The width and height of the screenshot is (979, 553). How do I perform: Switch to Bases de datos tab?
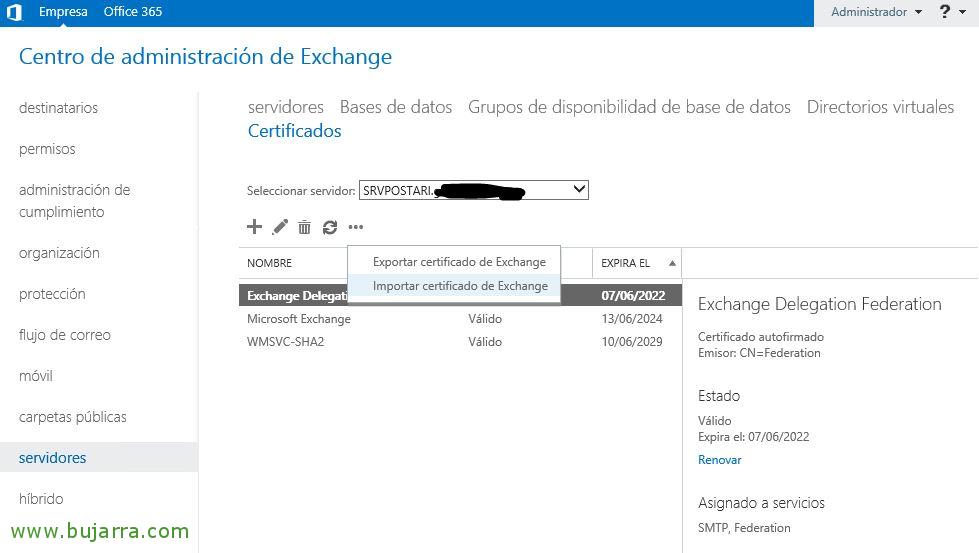coord(396,107)
